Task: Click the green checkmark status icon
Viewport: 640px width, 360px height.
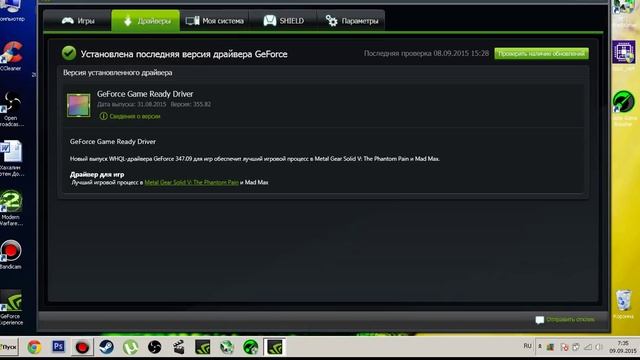Action: pyautogui.click(x=69, y=53)
